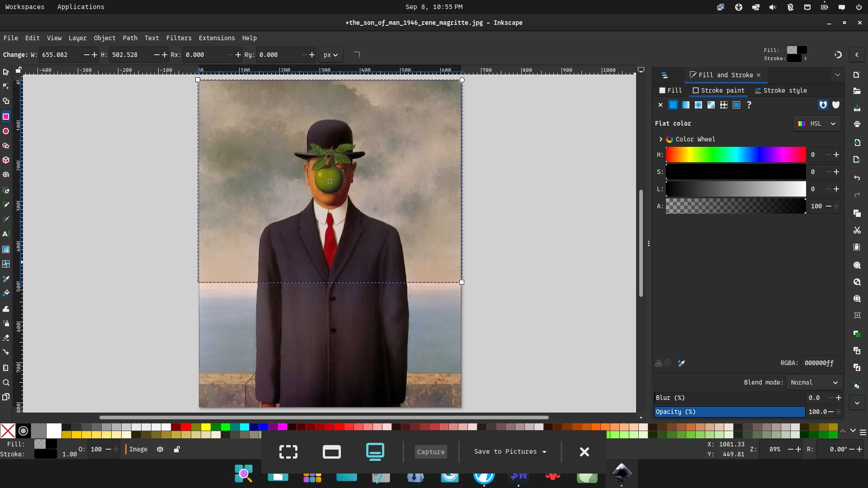This screenshot has width=868, height=488.
Task: Choose flat color paint type
Action: [673, 105]
